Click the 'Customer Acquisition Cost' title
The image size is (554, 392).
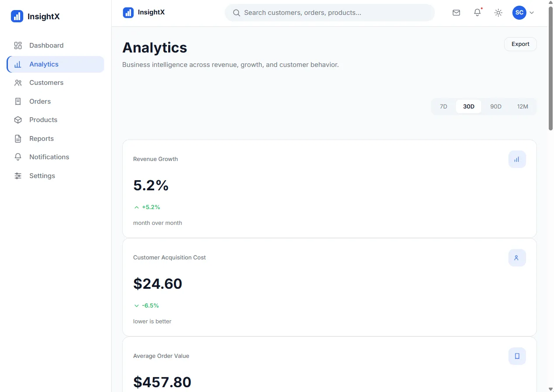(169, 258)
